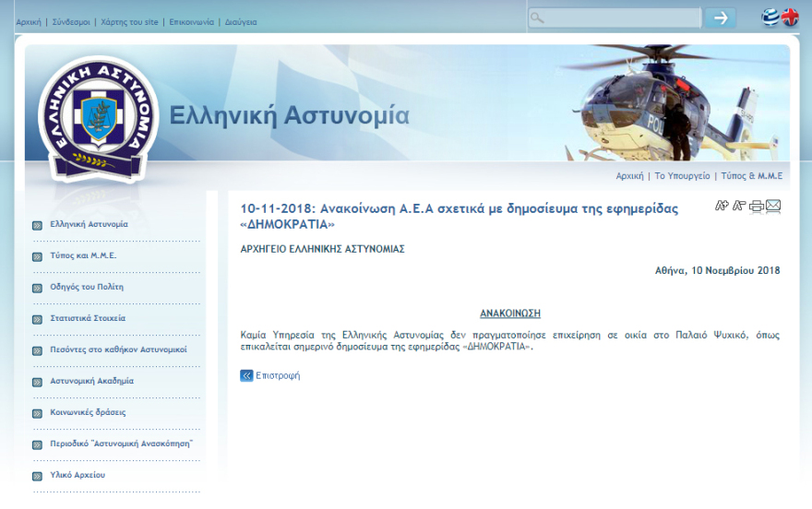Click the arrow icon beside Οδηγός του Πολίτη
Image resolution: width=812 pixels, height=509 pixels.
[37, 288]
